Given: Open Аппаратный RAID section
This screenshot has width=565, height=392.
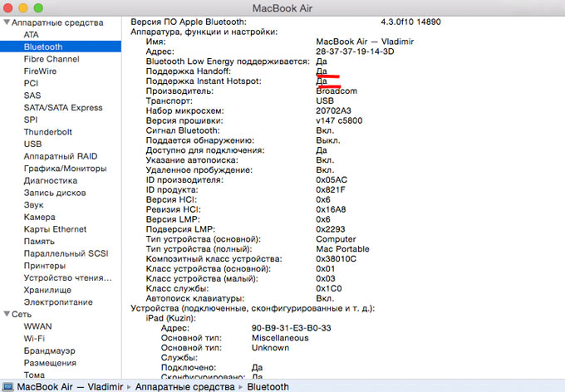Looking at the screenshot, I should 61,156.
